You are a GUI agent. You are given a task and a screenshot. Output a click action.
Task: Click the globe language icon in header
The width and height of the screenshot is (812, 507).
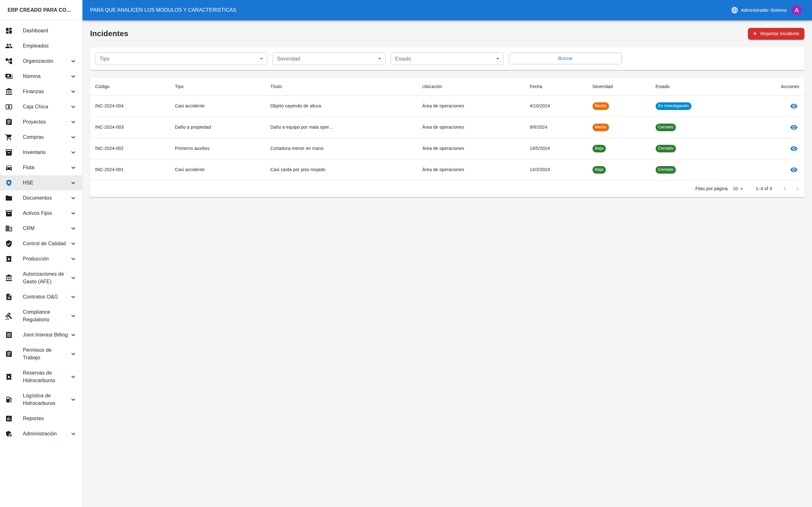pyautogui.click(x=734, y=10)
